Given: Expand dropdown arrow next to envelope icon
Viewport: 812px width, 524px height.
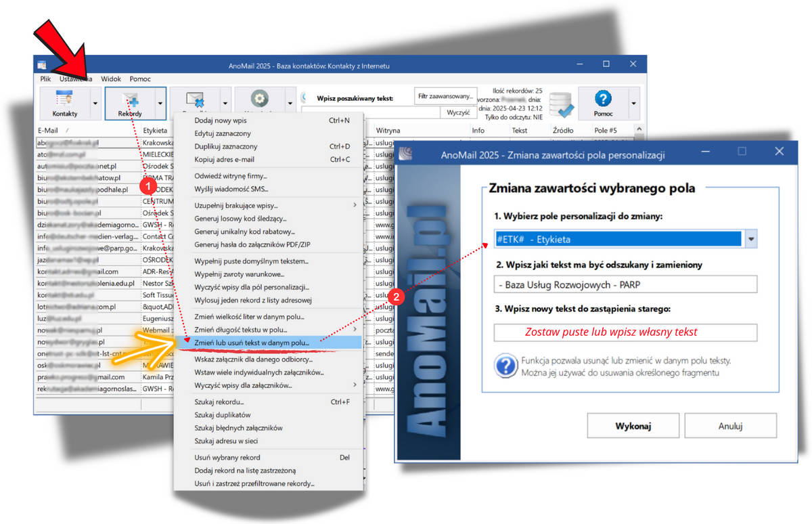Looking at the screenshot, I should [225, 104].
